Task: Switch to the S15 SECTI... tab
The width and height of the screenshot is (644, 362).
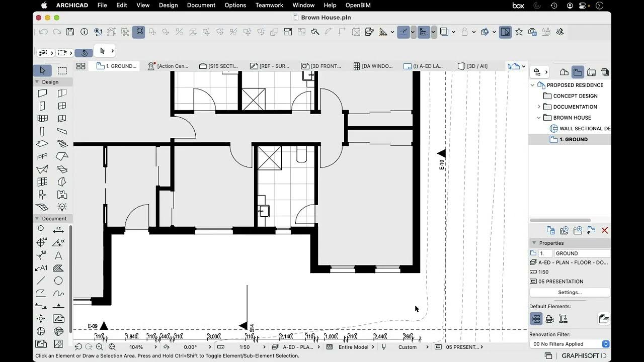Action: pos(219,66)
